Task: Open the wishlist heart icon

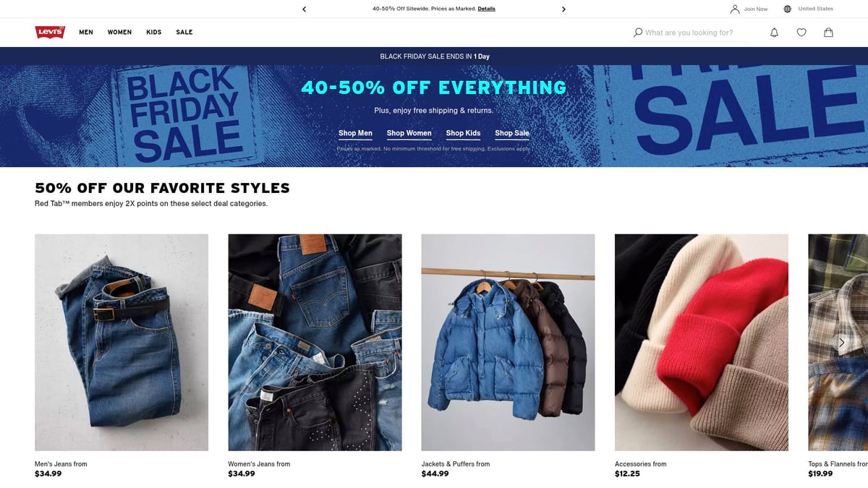Action: (801, 33)
